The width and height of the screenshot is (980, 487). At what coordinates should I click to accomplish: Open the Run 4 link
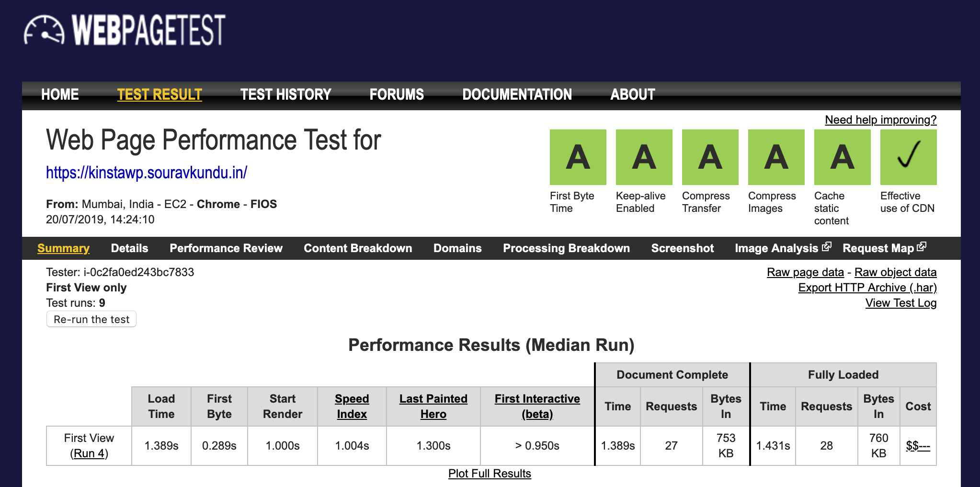click(89, 453)
